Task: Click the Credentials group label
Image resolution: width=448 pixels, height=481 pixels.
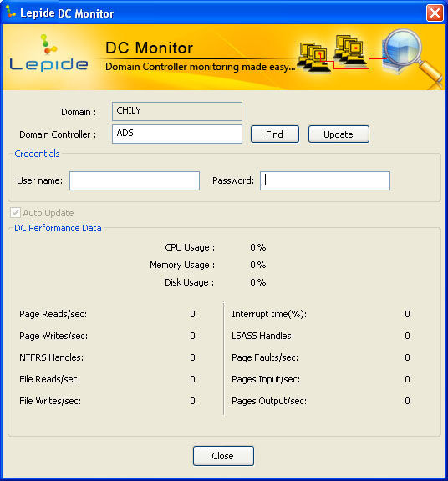Action: click(37, 154)
